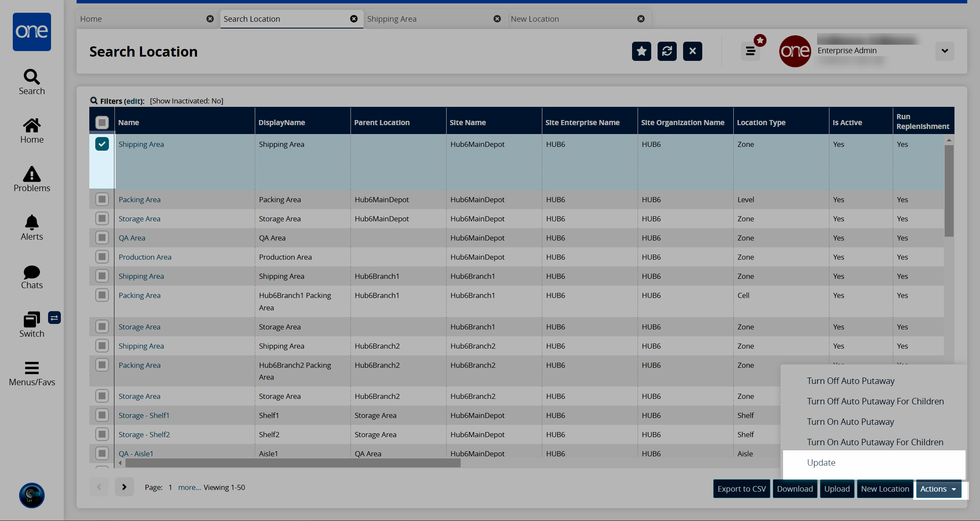Click the Export to CSV button
The height and width of the screenshot is (521, 980).
tap(741, 489)
